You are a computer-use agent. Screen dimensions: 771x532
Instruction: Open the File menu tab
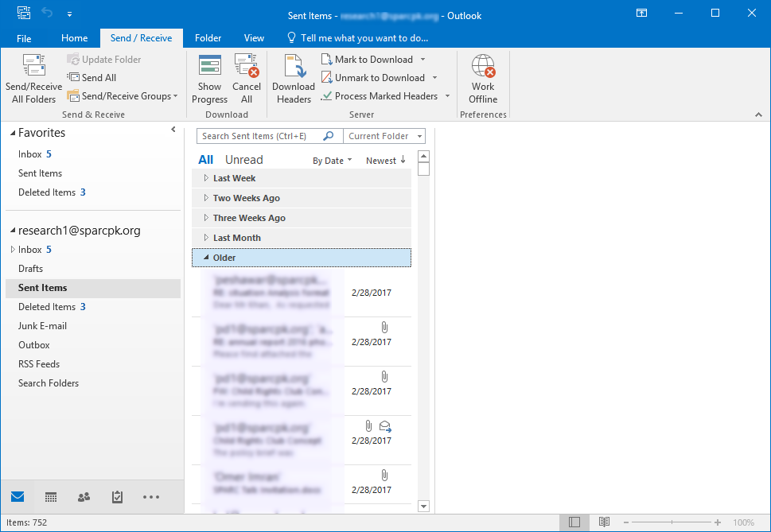(x=24, y=38)
